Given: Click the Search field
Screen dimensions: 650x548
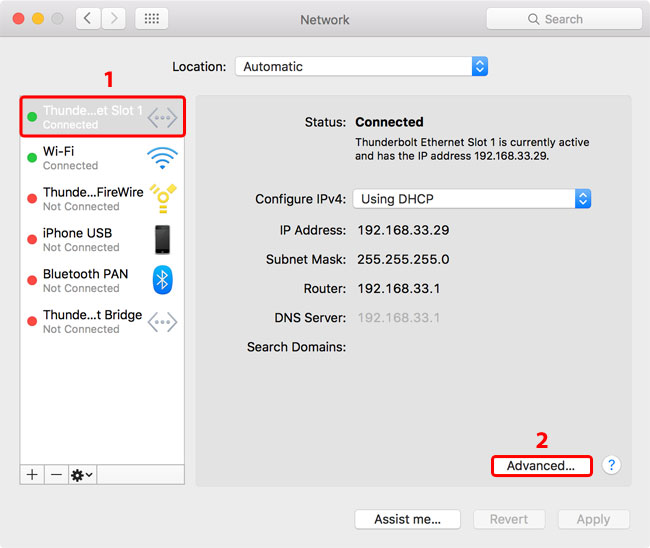Looking at the screenshot, I should click(564, 19).
